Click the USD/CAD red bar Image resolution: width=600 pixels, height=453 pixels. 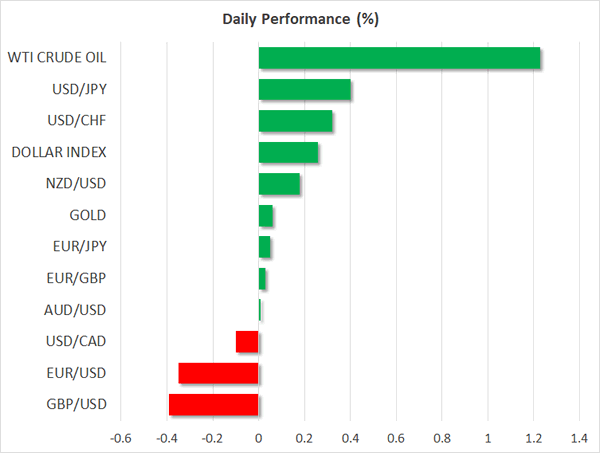247,342
